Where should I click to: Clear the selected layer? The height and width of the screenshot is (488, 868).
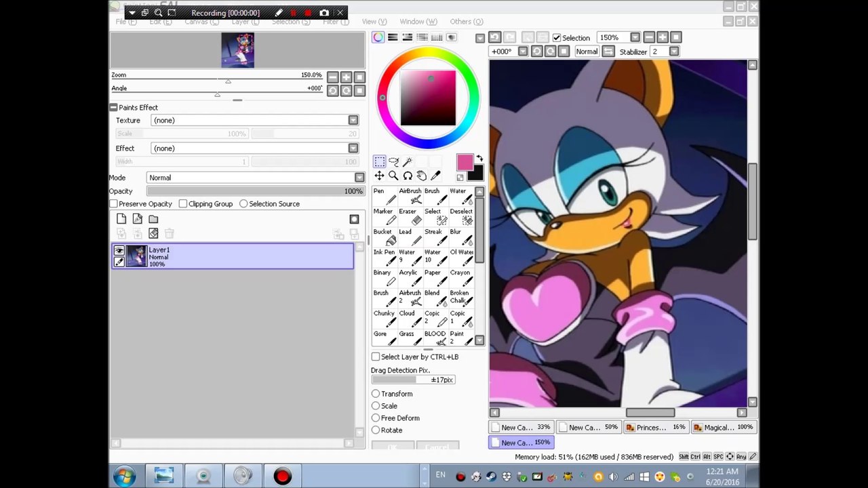154,234
